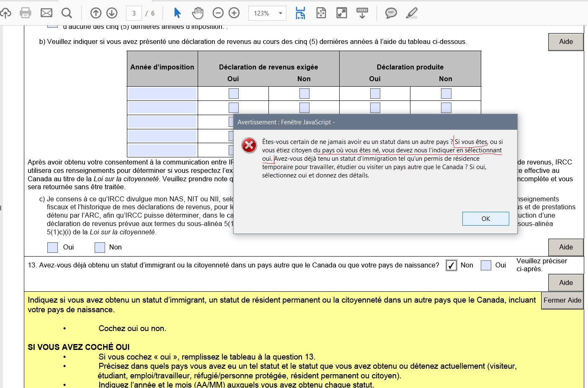
Task: Click the email envelope icon
Action: click(x=46, y=13)
